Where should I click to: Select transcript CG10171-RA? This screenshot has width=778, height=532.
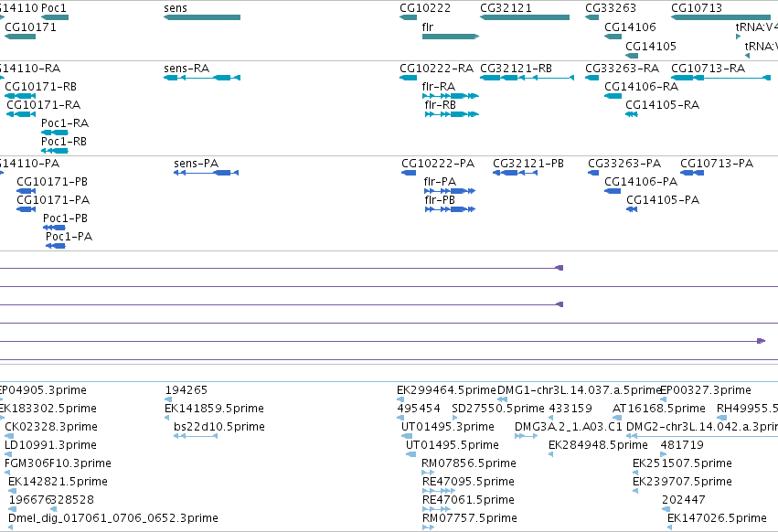coord(44,105)
